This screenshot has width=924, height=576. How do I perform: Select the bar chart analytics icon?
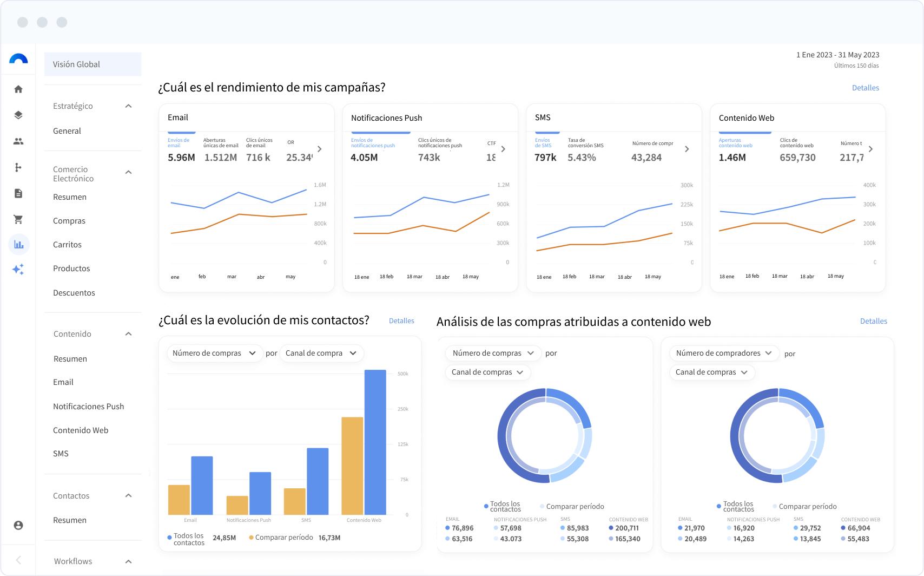coord(18,245)
